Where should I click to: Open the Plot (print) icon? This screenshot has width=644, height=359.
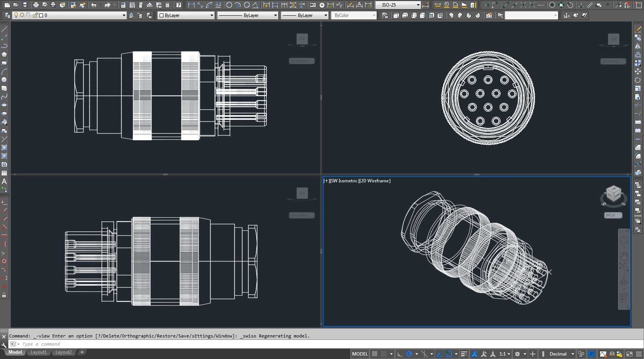pyautogui.click(x=36, y=5)
